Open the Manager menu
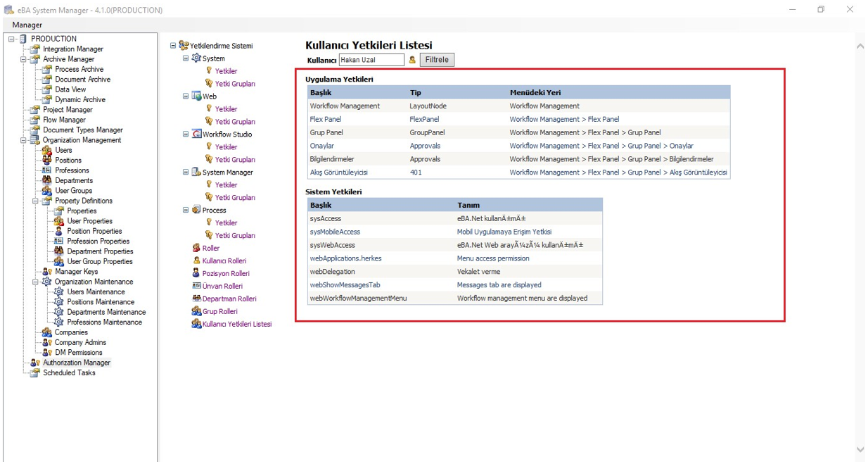868x464 pixels. [x=27, y=25]
